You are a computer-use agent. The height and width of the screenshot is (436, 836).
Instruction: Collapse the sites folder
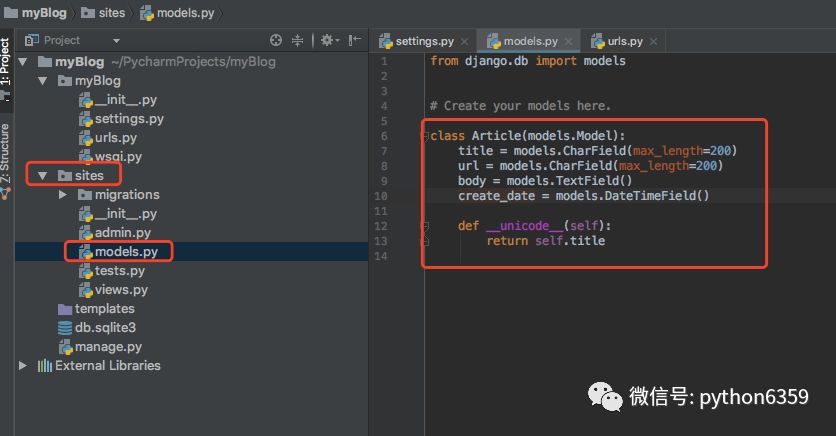click(x=43, y=175)
